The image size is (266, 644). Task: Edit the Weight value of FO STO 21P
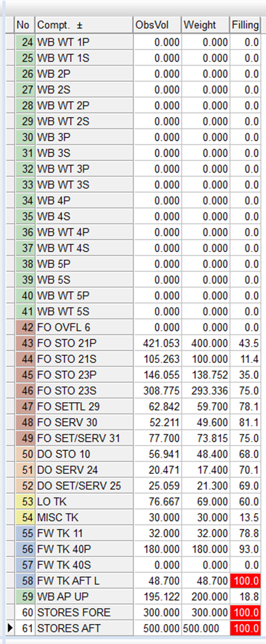click(x=206, y=343)
